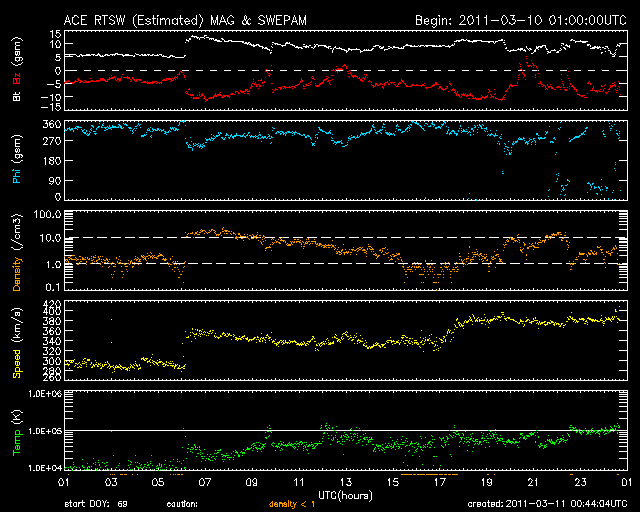Click the UTC(hours) axis title
Image resolution: width=640 pixels, height=512 pixels.
pos(345,495)
